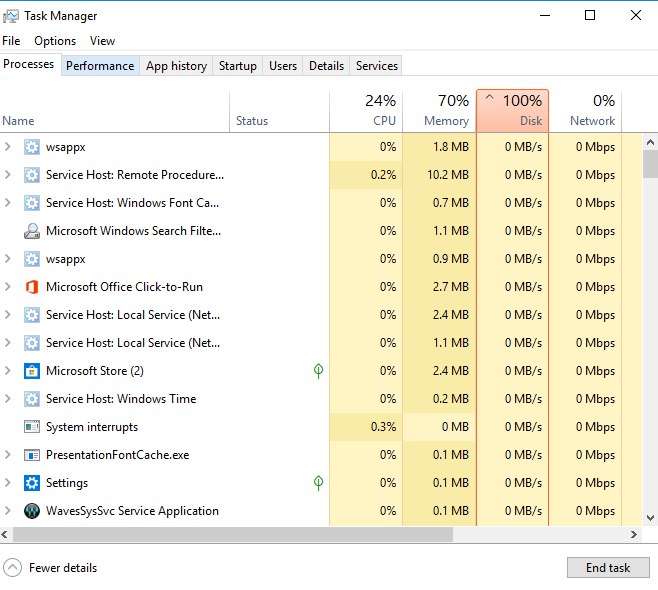Click the PresentationFontCache.exe icon
The height and width of the screenshot is (590, 658).
[x=32, y=455]
